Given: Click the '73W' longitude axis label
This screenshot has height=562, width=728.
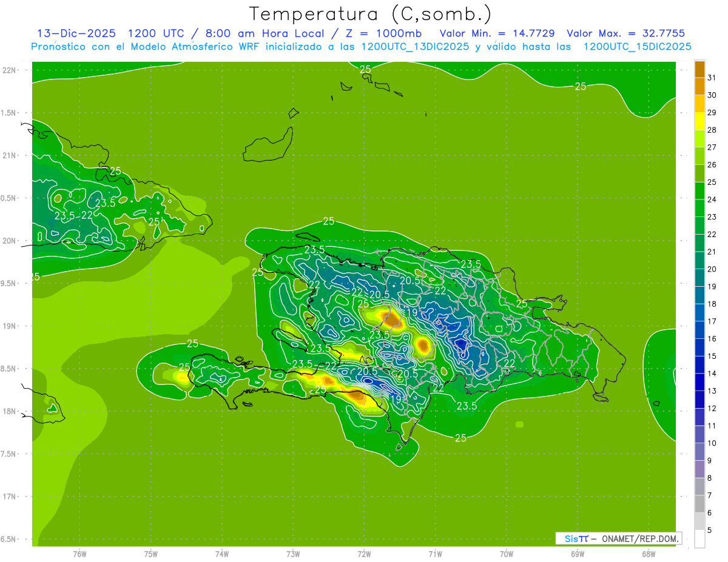Looking at the screenshot, I should coord(293,554).
